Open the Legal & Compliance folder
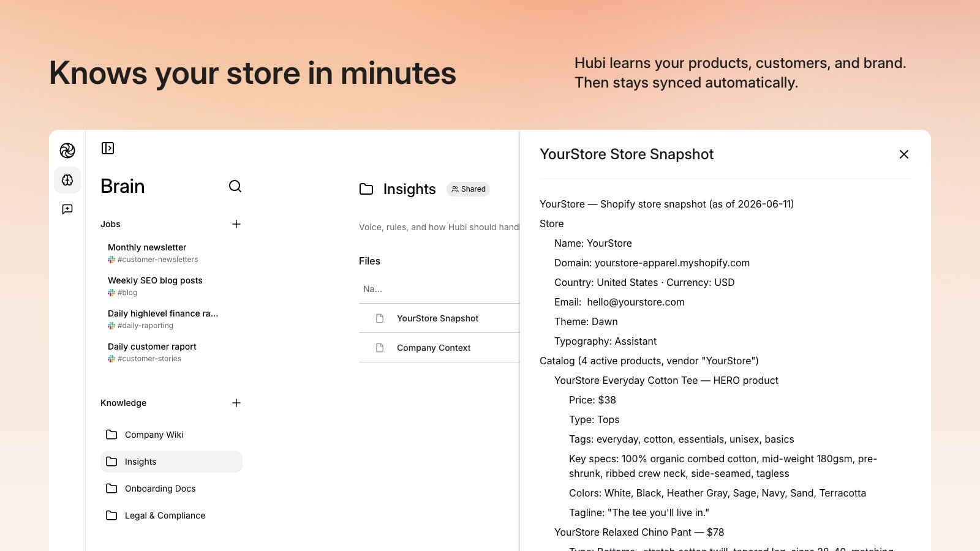This screenshot has height=551, width=980. pos(171,515)
